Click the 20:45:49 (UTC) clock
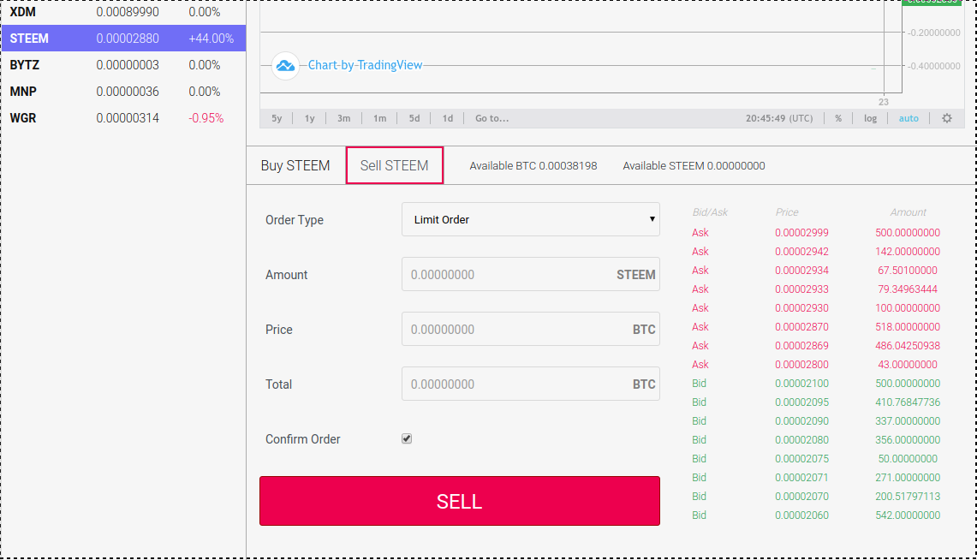Image resolution: width=977 pixels, height=560 pixels. [779, 118]
